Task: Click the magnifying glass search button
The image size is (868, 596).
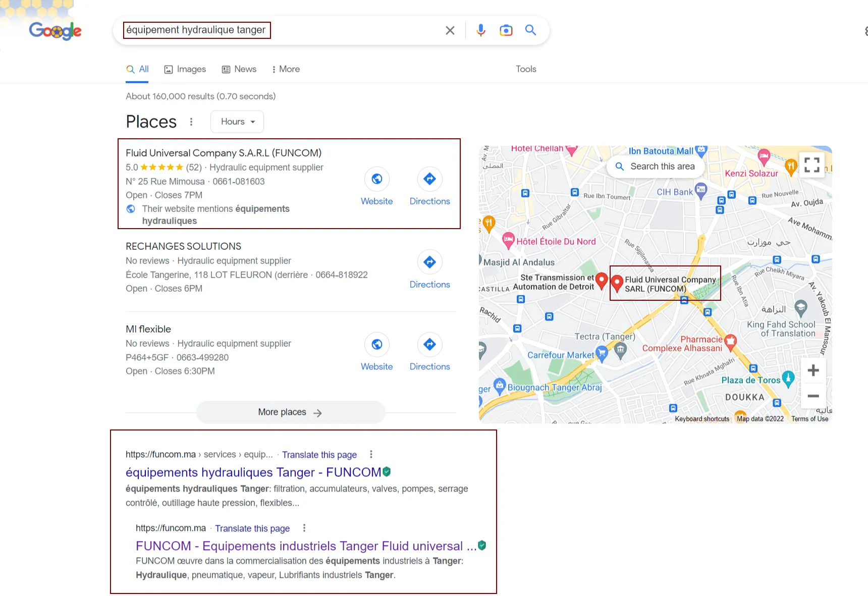Action: click(x=530, y=30)
